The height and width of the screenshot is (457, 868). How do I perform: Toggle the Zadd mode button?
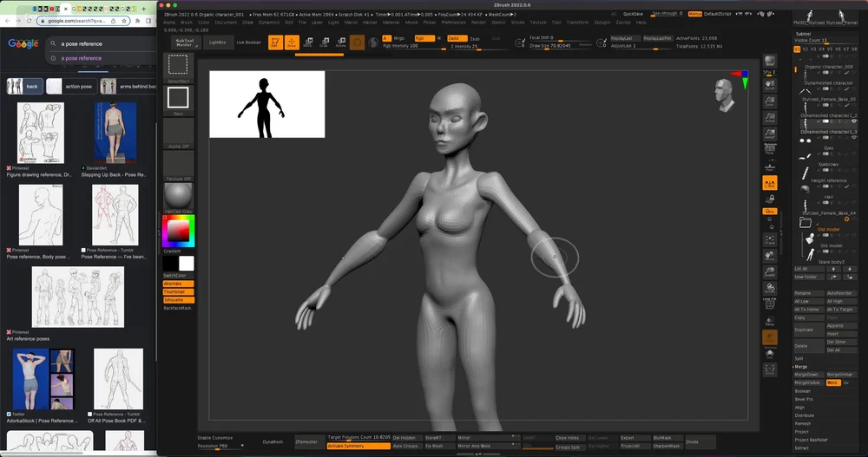457,38
